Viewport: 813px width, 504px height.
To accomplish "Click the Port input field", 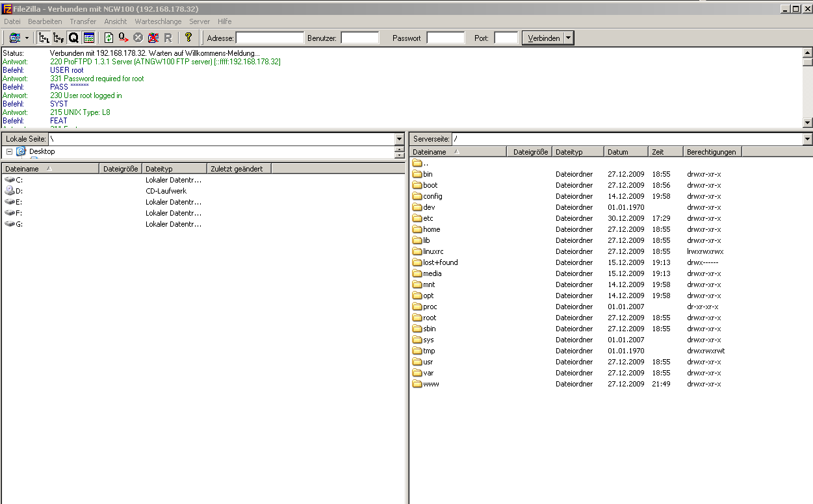I will 506,38.
